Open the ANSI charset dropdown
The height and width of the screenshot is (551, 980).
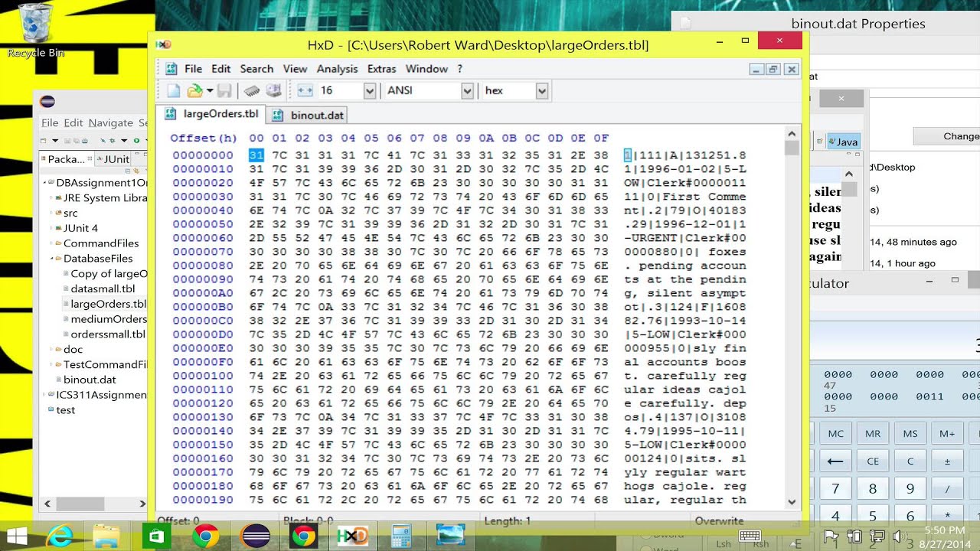coord(467,91)
